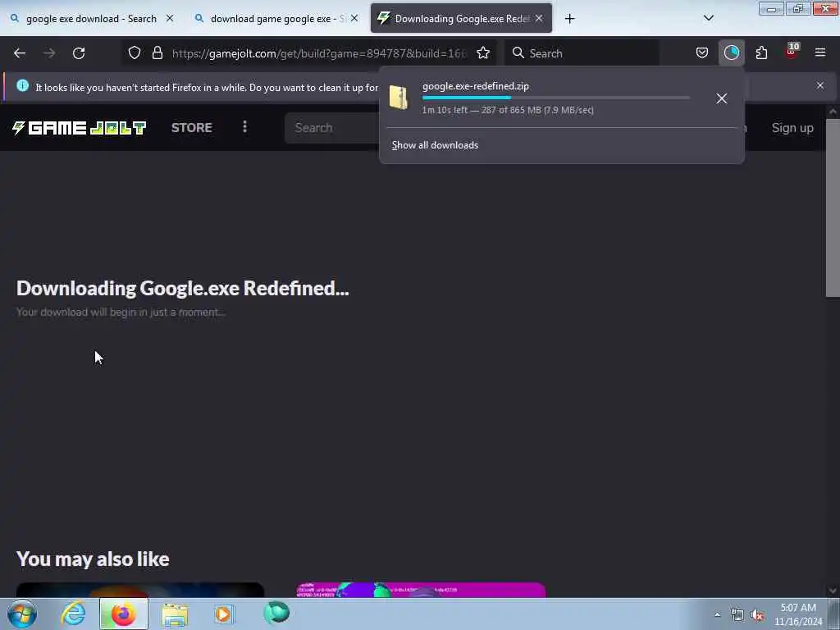840x630 pixels.
Task: Toggle the downloads progress toolbar icon
Action: [731, 52]
